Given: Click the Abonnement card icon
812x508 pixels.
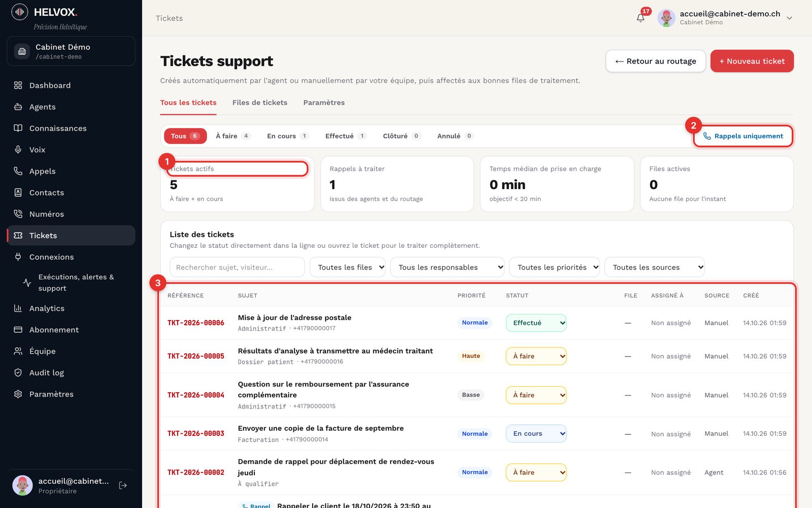Looking at the screenshot, I should tap(18, 330).
